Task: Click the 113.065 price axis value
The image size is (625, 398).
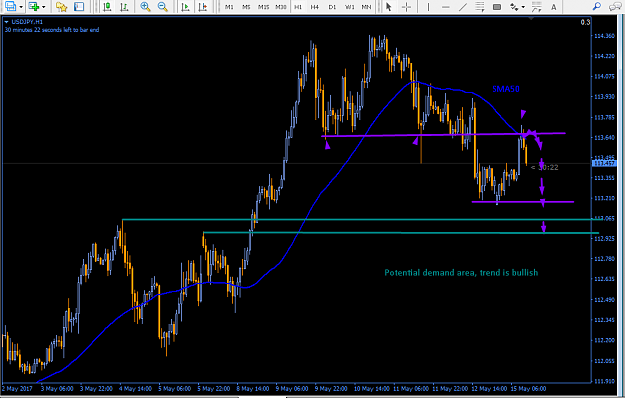Action: (604, 218)
